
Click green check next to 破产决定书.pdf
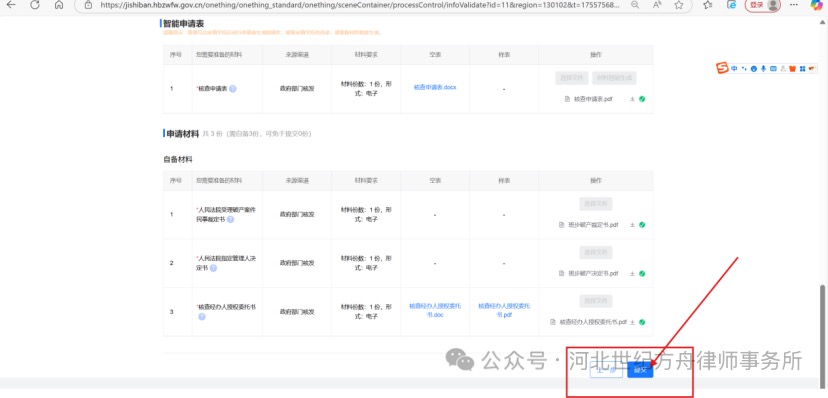coord(642,273)
